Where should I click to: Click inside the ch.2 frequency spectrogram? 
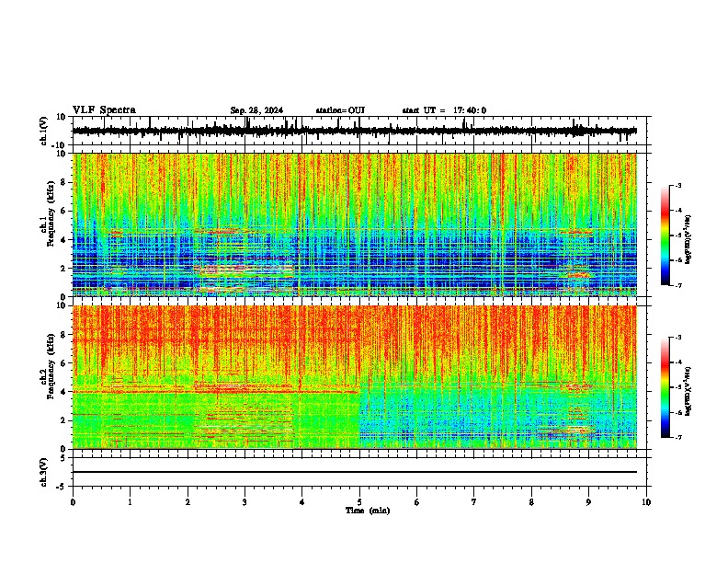click(355, 377)
